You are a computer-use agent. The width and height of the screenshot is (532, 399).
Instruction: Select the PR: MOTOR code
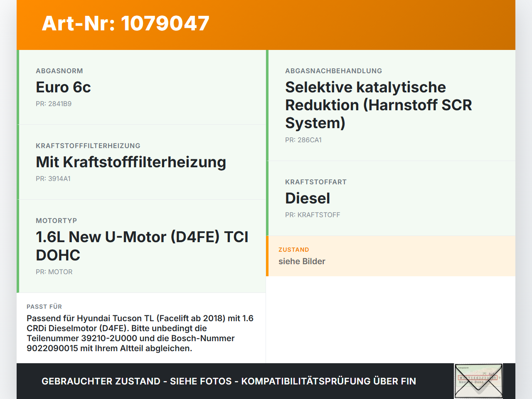coord(54,272)
